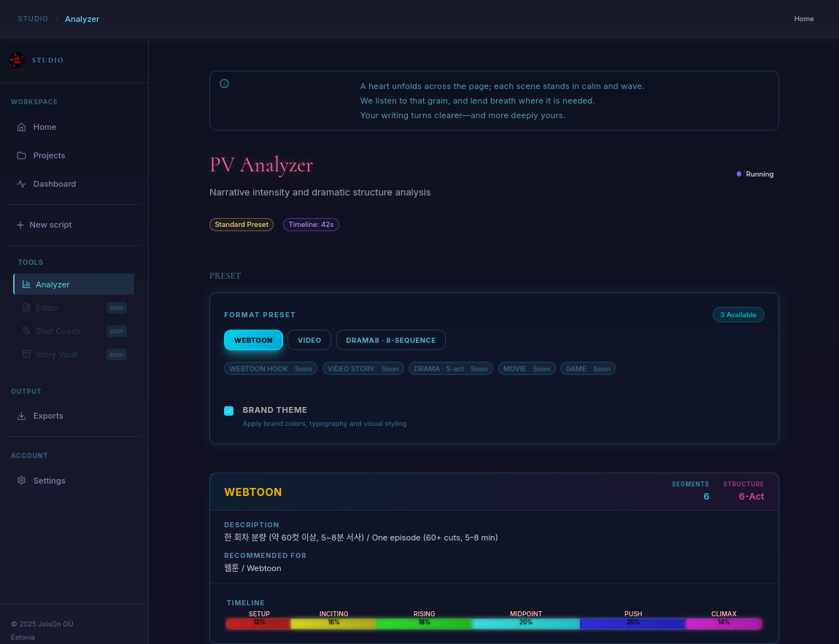The height and width of the screenshot is (644, 839).
Task: Select the VIDEO format preset
Action: (x=309, y=340)
